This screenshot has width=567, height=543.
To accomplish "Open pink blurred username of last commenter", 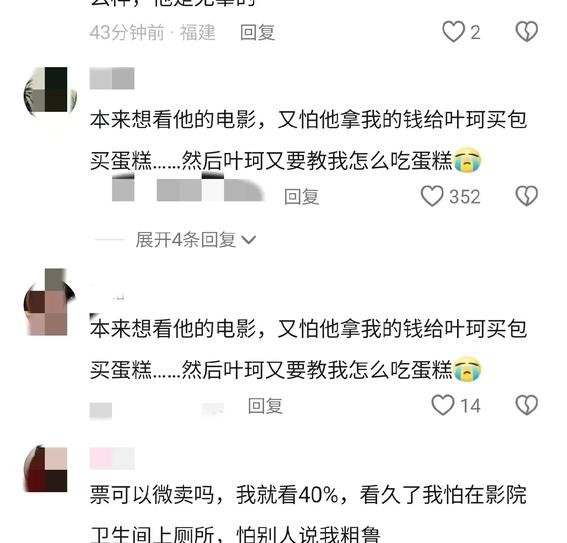I will coord(112,458).
